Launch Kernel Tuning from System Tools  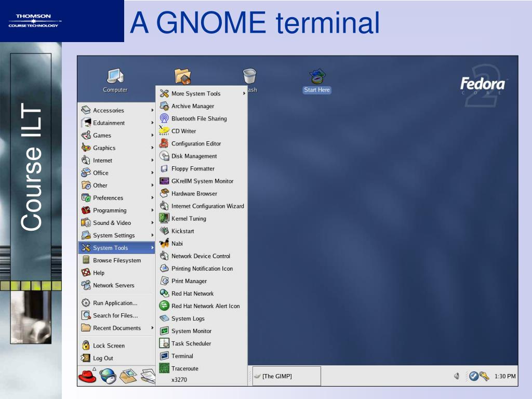(x=202, y=219)
